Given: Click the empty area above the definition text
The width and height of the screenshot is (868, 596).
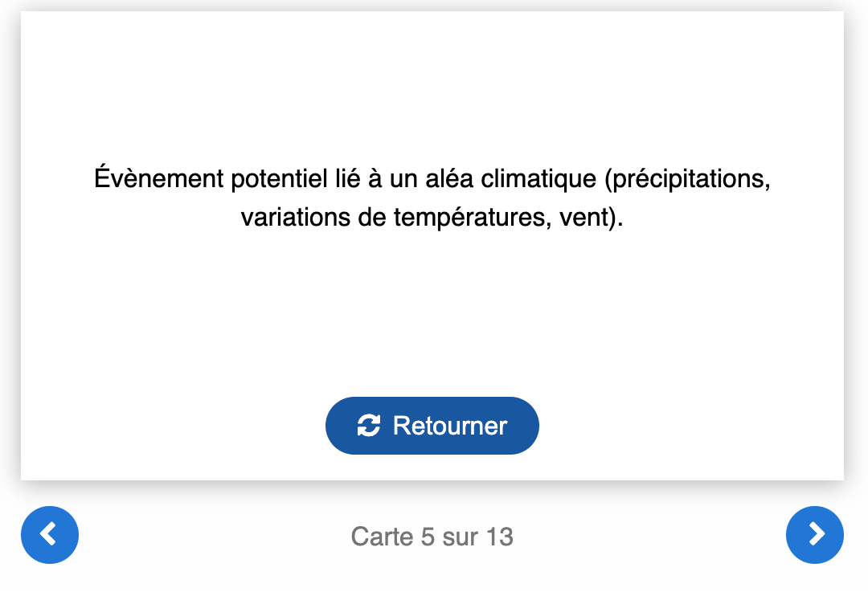Looking at the screenshot, I should pos(432,88).
